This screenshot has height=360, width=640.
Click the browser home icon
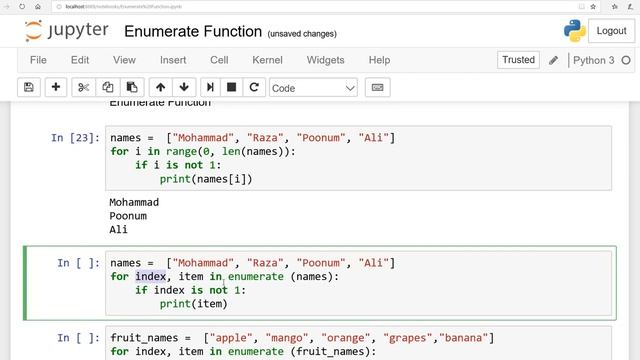pos(38,7)
